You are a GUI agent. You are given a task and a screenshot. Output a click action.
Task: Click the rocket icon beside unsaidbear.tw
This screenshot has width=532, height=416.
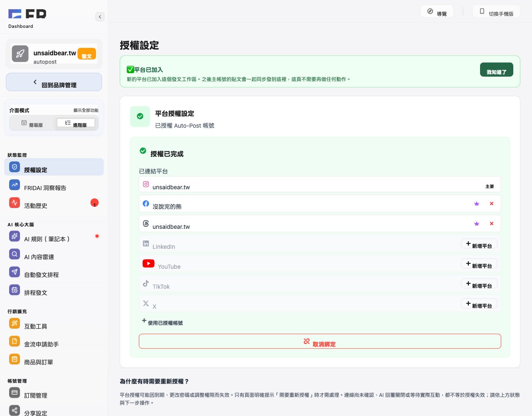tap(20, 54)
